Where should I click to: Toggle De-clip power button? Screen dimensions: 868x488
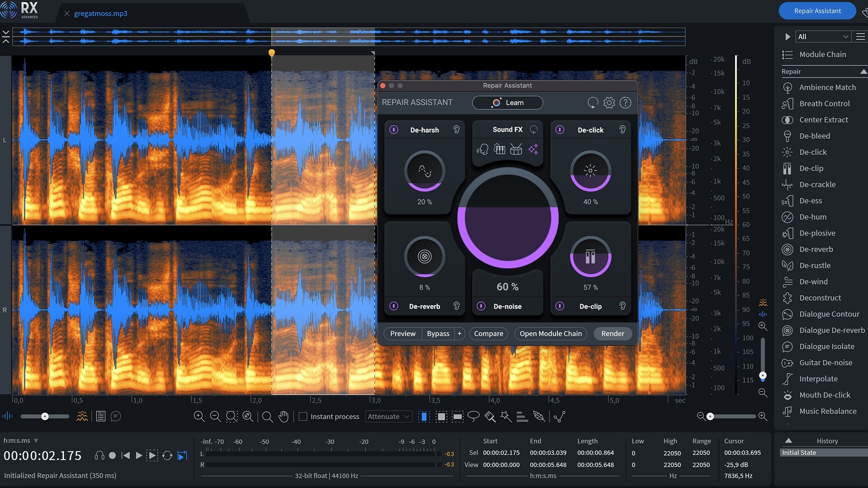[x=560, y=306]
